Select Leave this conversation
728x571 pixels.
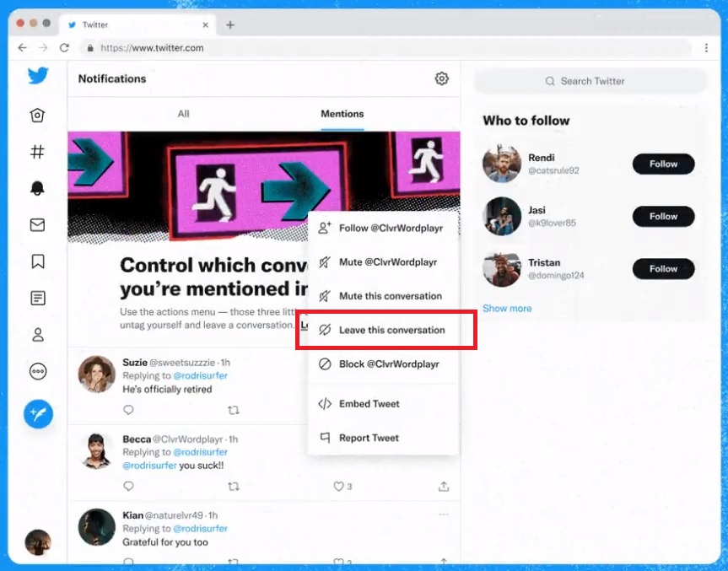[391, 330]
